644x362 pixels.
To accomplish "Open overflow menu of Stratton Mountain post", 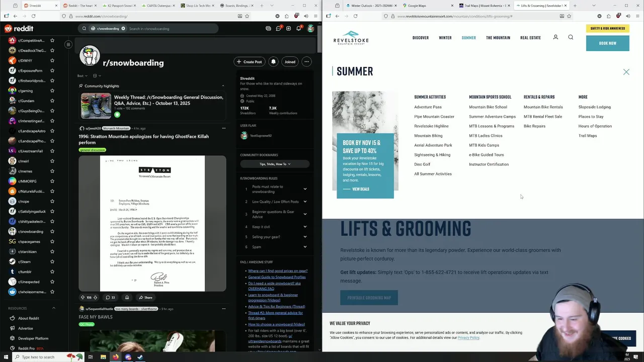I will tap(223, 128).
